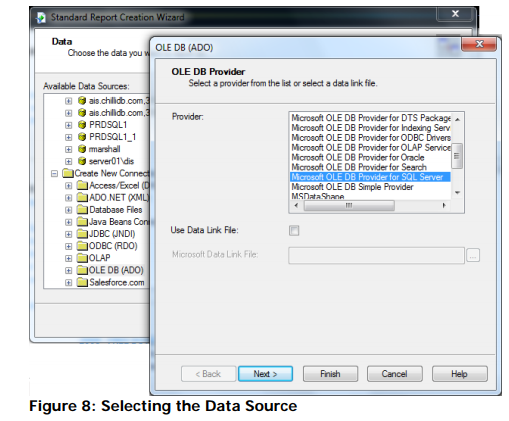Expand the OLAP node
The width and height of the screenshot is (509, 421).
pos(68,258)
